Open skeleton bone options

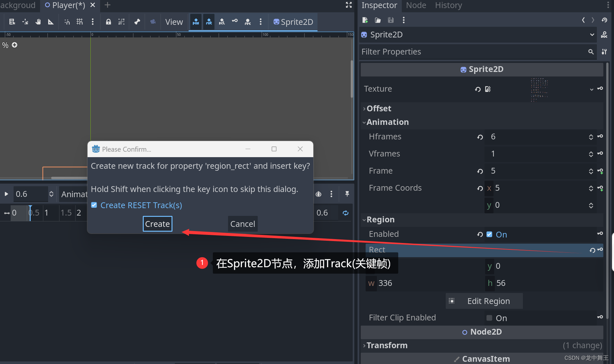coord(137,22)
